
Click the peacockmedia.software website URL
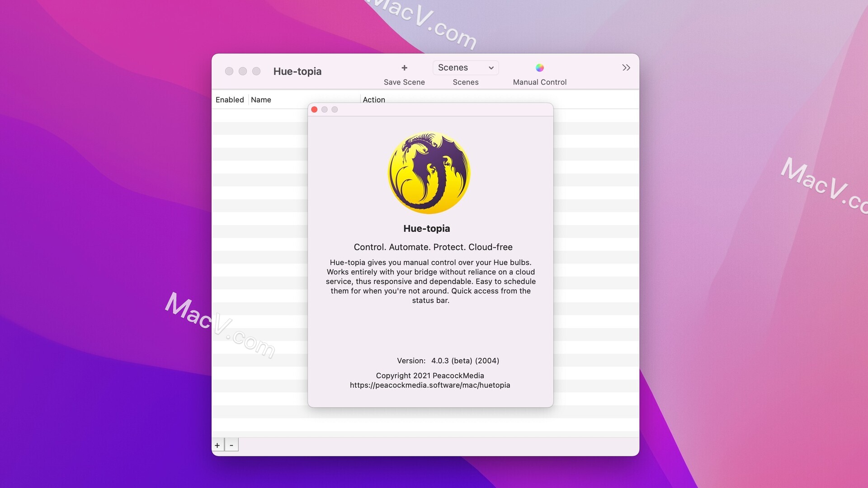point(430,385)
